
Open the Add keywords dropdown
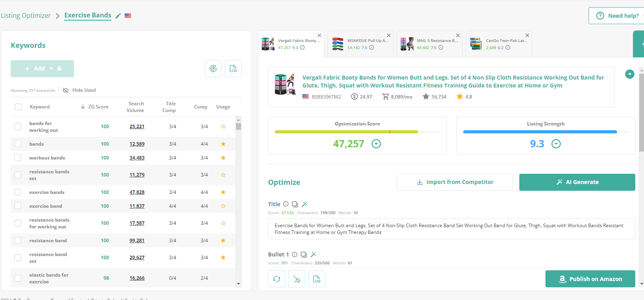[42, 68]
